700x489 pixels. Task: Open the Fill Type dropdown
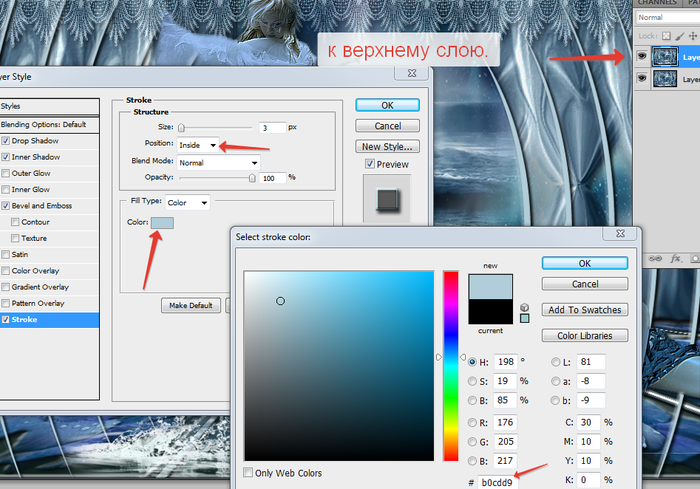pos(188,203)
